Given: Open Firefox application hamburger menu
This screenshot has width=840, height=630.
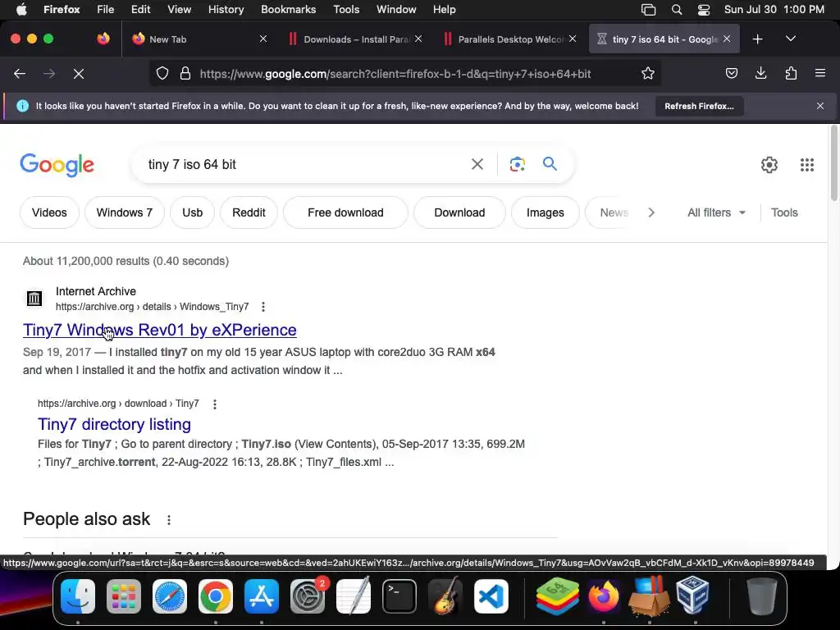Looking at the screenshot, I should (820, 73).
